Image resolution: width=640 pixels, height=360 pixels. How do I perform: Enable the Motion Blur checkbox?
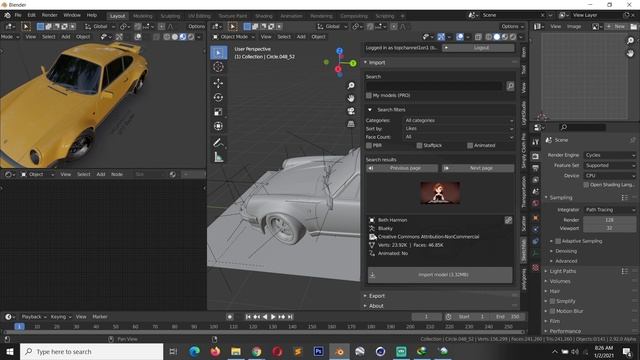(552, 311)
